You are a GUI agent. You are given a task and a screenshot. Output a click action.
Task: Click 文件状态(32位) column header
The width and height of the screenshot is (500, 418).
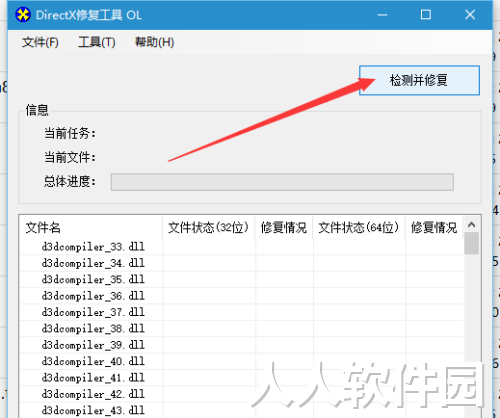209,228
